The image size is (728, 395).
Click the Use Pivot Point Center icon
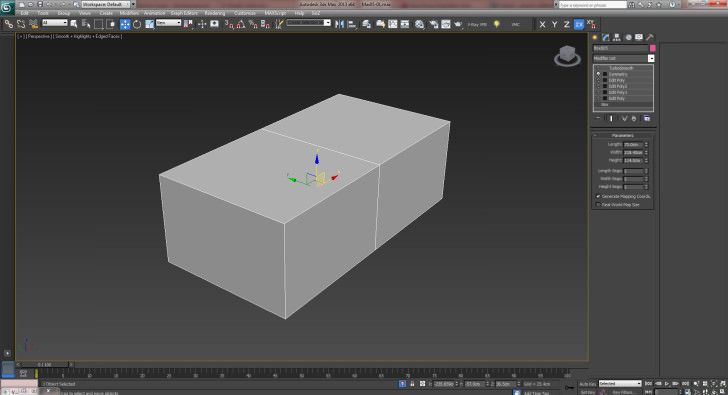188,24
